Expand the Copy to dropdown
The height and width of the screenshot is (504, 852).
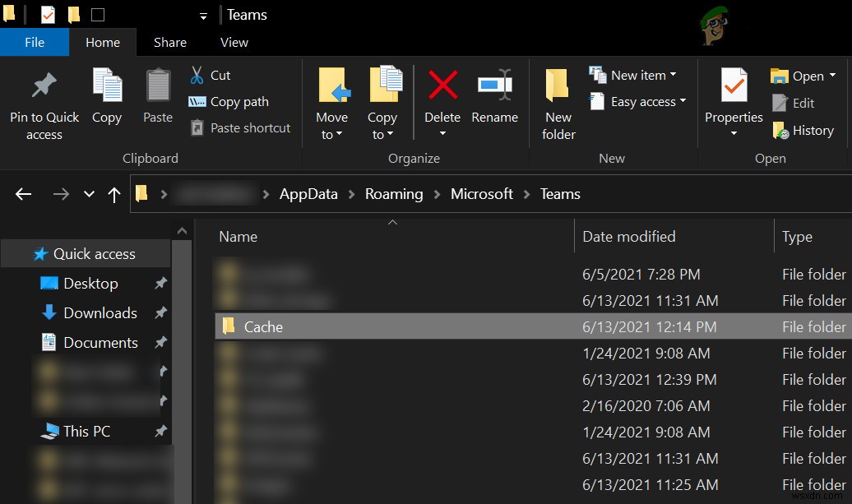coord(382,135)
